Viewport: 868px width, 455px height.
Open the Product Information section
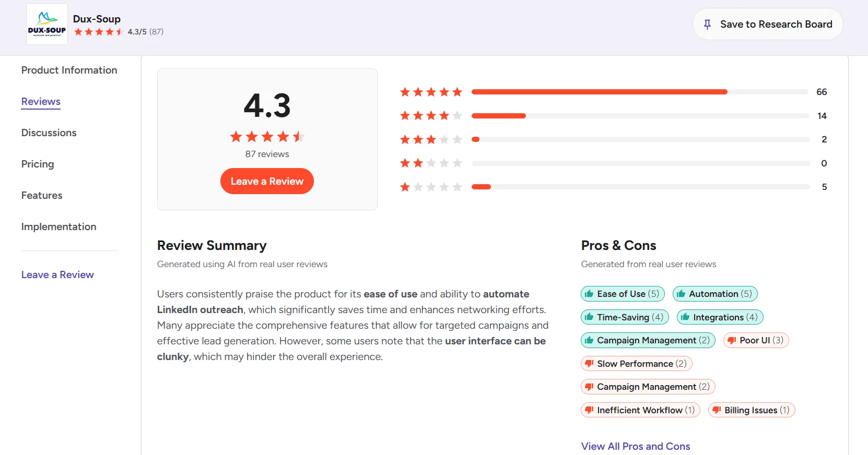[69, 70]
